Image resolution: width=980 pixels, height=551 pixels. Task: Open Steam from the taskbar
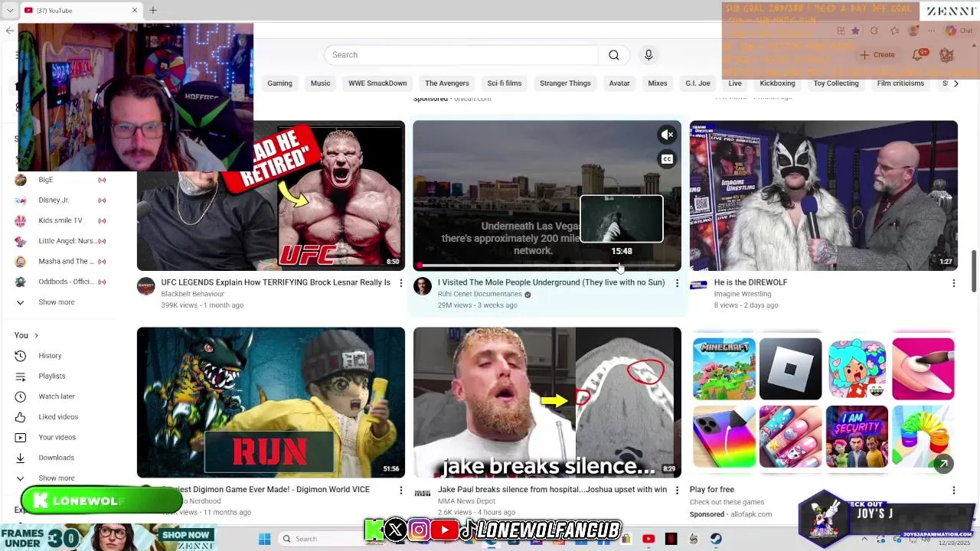(716, 539)
